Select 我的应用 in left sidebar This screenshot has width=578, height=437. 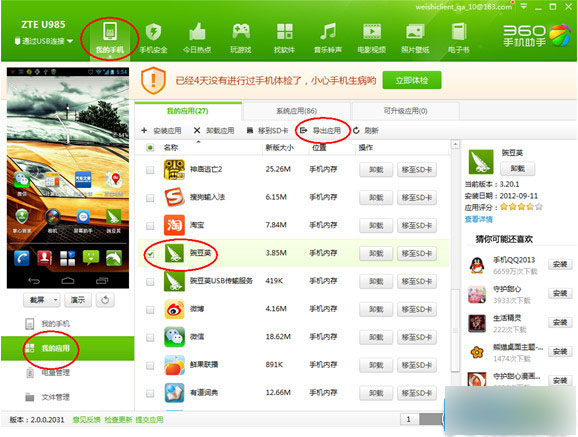(x=67, y=348)
